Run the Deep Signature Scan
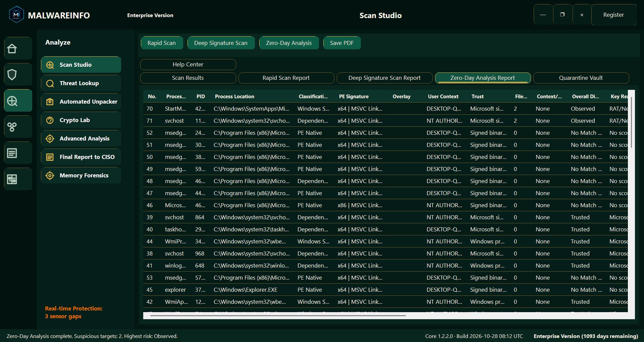Image resolution: width=644 pixels, height=342 pixels. click(221, 43)
